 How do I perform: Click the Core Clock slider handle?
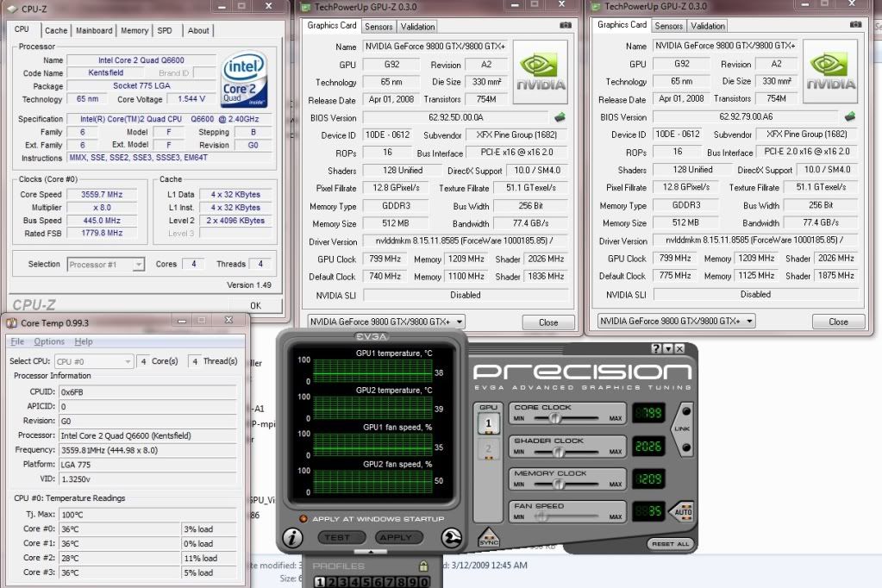tap(554, 418)
